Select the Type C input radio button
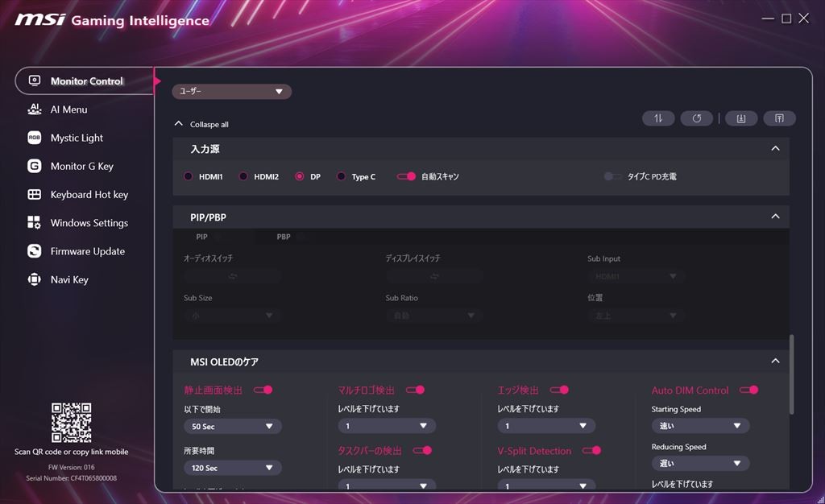 (341, 176)
